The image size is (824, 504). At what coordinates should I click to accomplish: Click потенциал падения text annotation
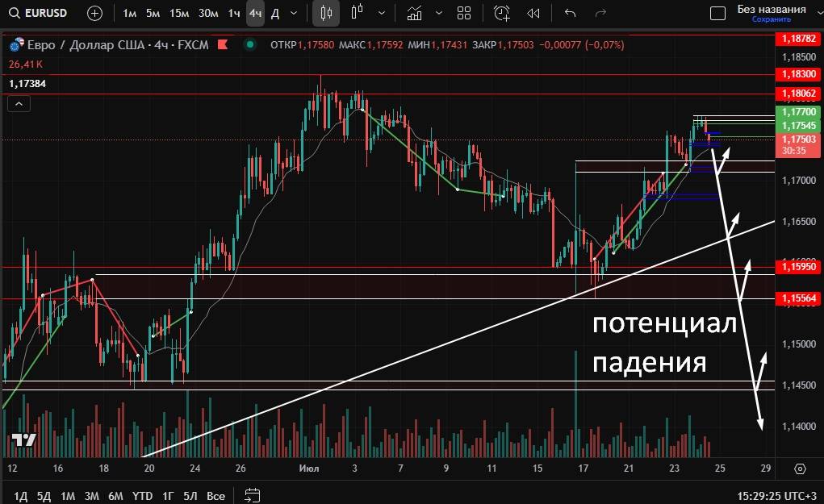[665, 343]
